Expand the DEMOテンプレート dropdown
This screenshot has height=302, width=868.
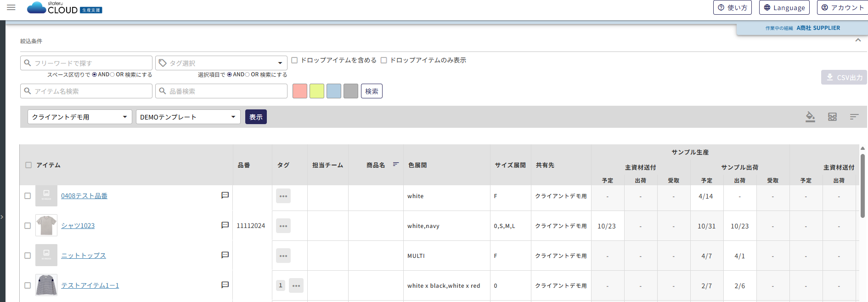[x=188, y=117]
